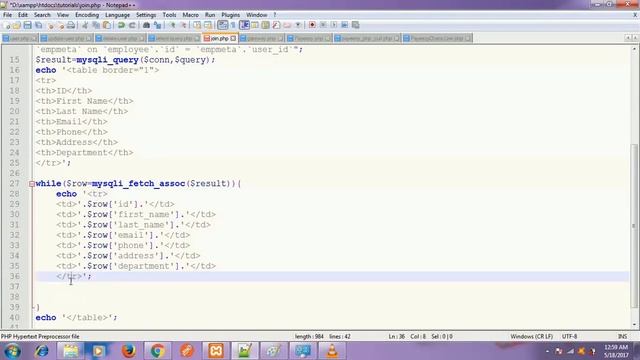
Task: Click the 'Ln : 36' status bar field
Action: (x=396, y=337)
